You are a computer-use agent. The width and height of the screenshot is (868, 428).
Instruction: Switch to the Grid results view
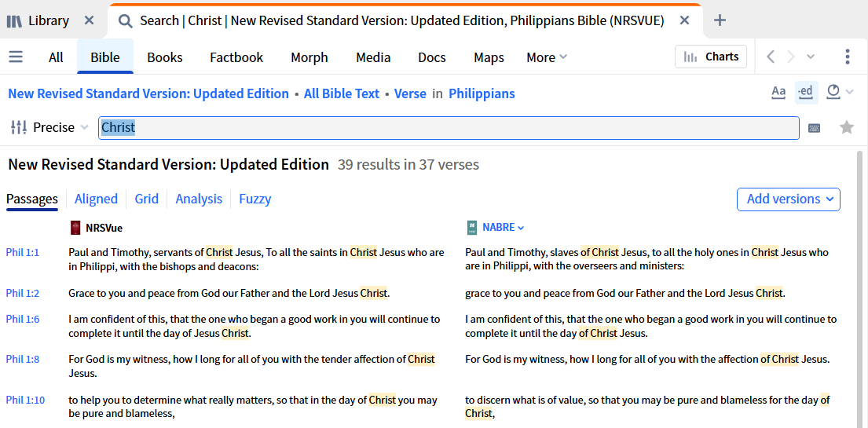pyautogui.click(x=147, y=199)
